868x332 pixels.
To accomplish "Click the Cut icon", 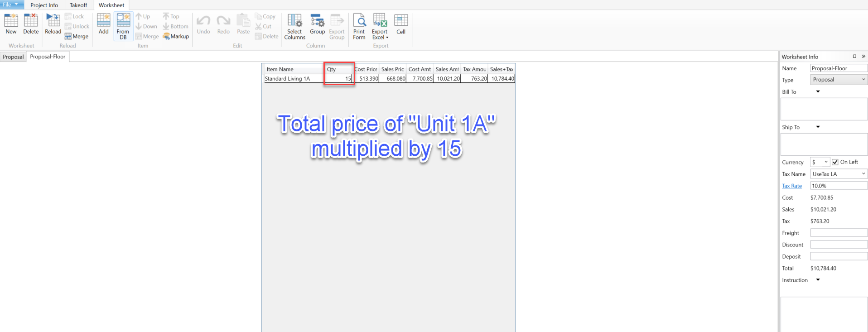I will pyautogui.click(x=263, y=26).
